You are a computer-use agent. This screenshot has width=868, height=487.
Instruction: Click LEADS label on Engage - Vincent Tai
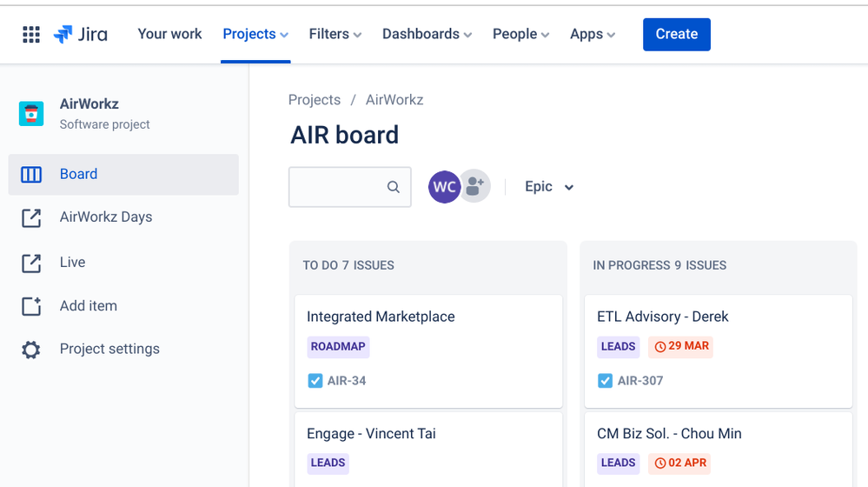point(328,464)
